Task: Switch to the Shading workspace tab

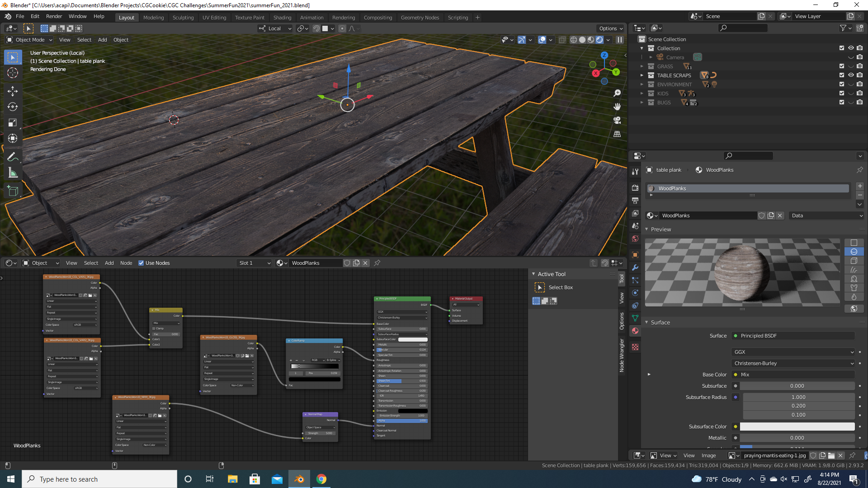Action: coord(282,18)
